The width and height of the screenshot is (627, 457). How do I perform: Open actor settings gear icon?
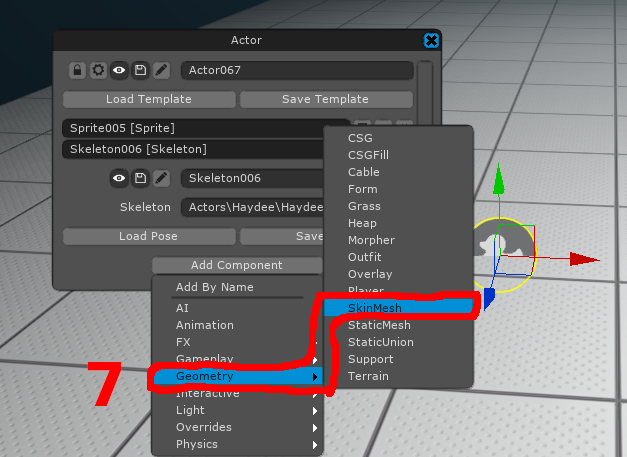[x=98, y=70]
